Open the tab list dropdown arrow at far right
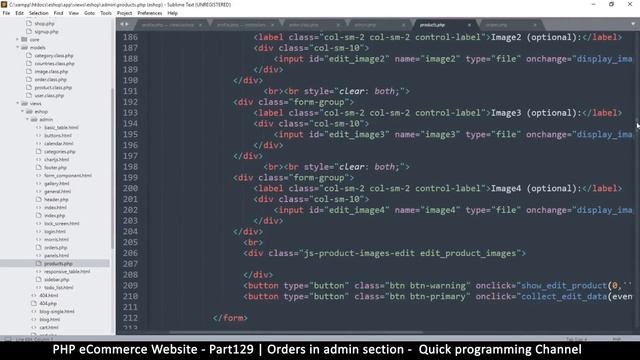 [633, 24]
